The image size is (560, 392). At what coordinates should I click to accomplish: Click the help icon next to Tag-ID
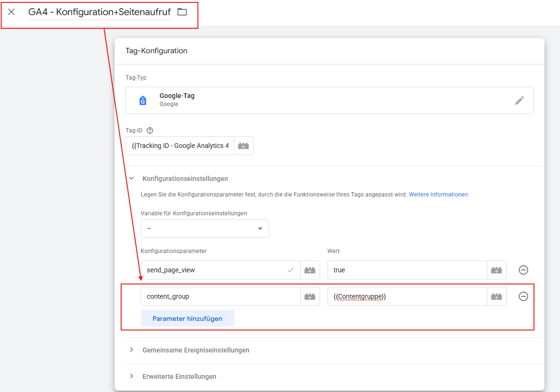pos(150,131)
